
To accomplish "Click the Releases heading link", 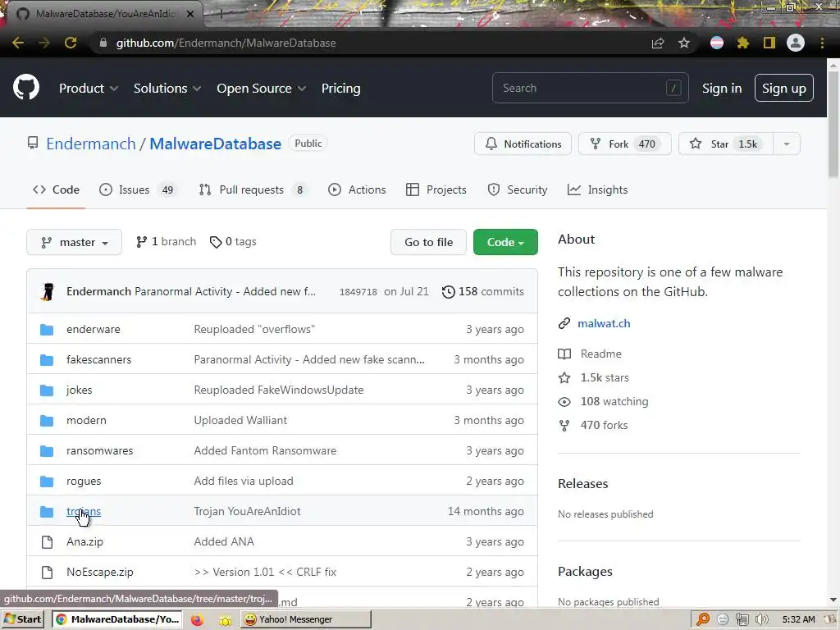I will click(583, 484).
